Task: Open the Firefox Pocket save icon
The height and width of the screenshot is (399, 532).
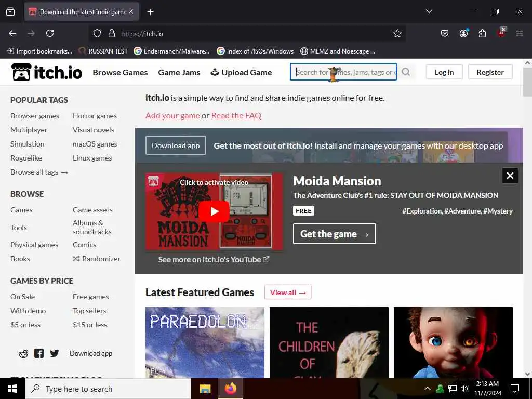Action: (x=445, y=33)
